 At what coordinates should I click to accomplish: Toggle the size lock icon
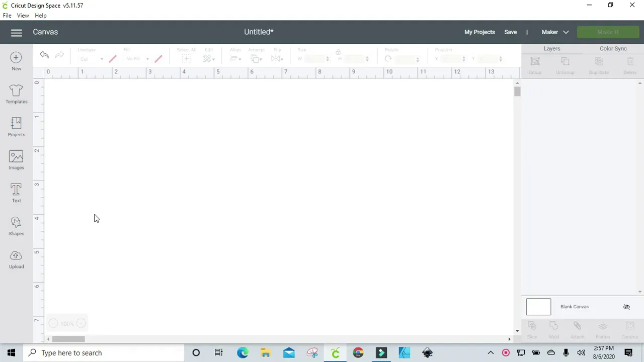(338, 52)
